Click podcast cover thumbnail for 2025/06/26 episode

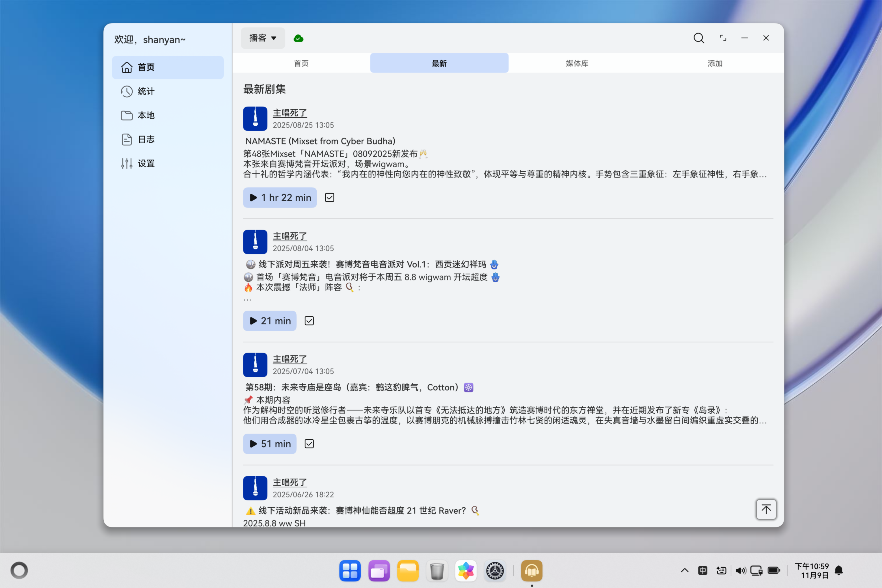[x=255, y=488]
